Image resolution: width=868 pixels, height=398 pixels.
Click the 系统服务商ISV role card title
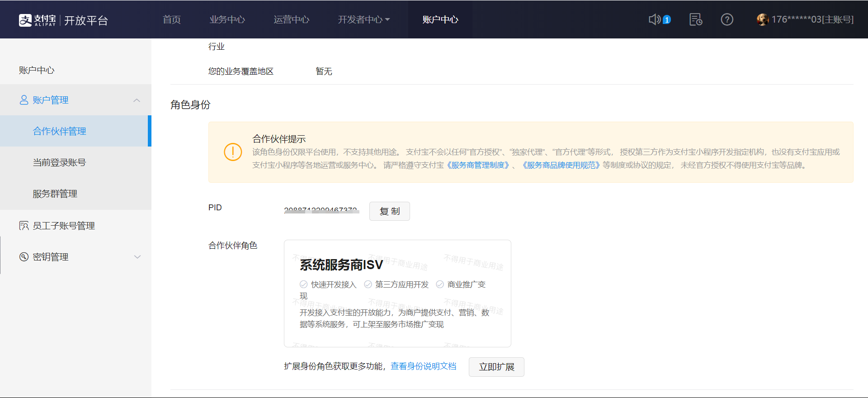[341, 265]
